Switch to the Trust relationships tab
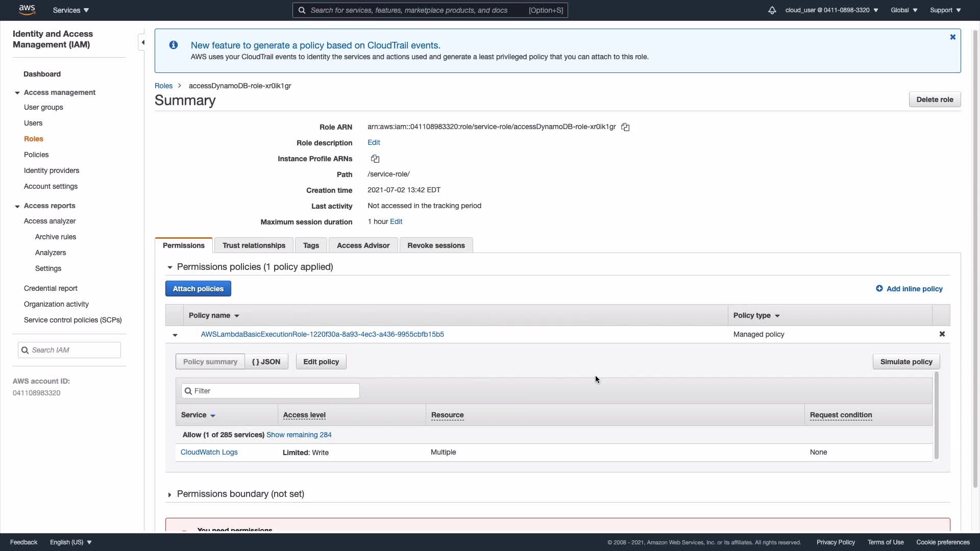 [254, 245]
